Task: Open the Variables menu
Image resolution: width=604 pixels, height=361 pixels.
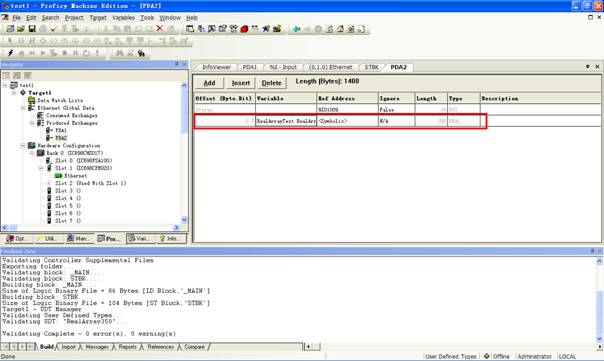Action: 123,18
